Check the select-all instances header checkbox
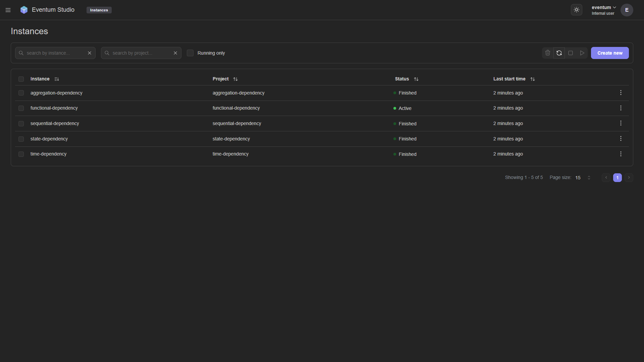 tap(21, 79)
